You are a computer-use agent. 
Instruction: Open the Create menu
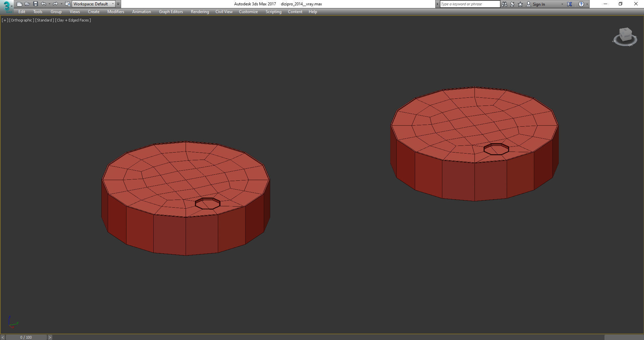click(94, 12)
